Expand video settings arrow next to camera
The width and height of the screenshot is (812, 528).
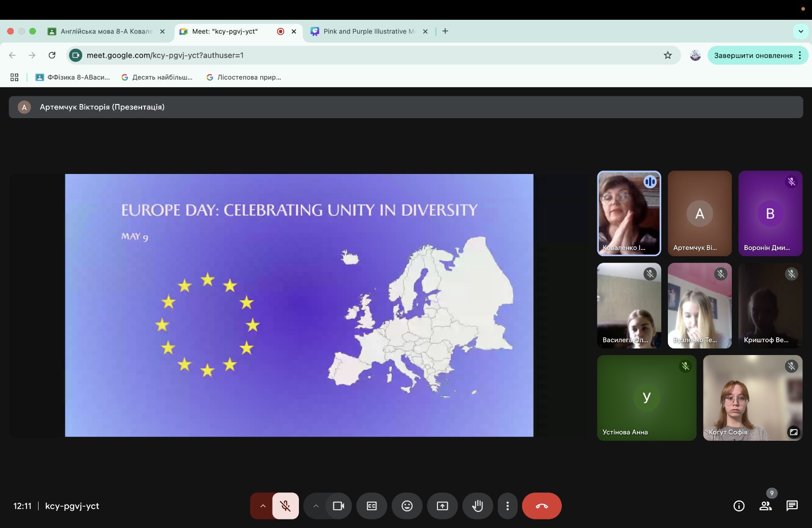(x=316, y=506)
